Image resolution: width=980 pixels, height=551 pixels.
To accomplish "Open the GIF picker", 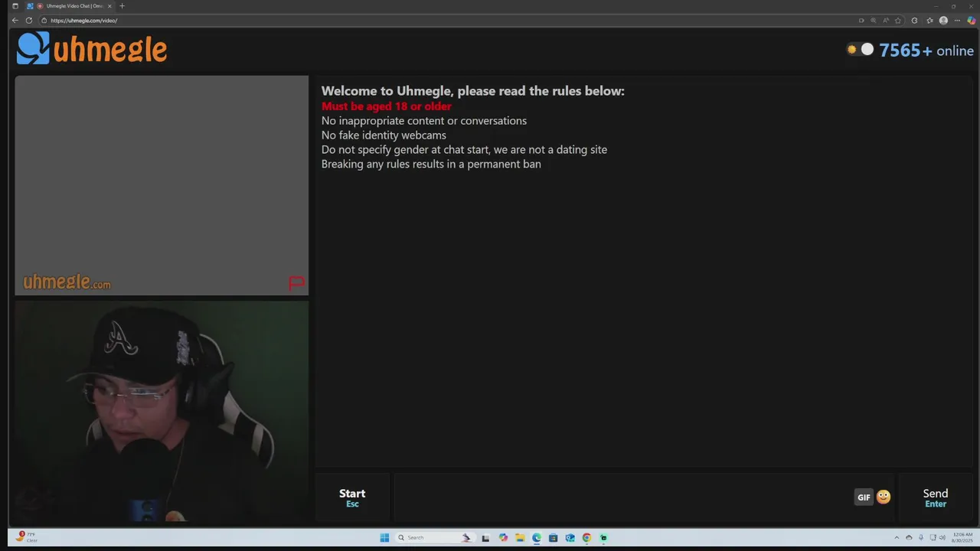I will (864, 497).
